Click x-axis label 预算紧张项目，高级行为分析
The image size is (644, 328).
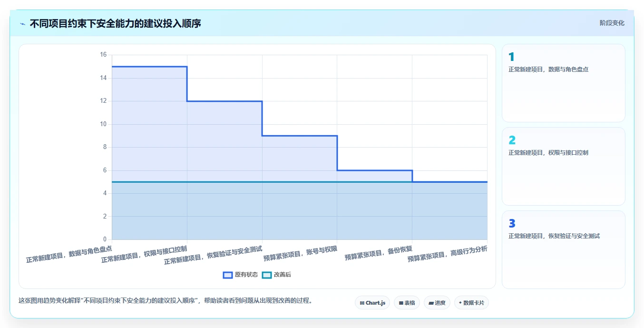pos(448,254)
